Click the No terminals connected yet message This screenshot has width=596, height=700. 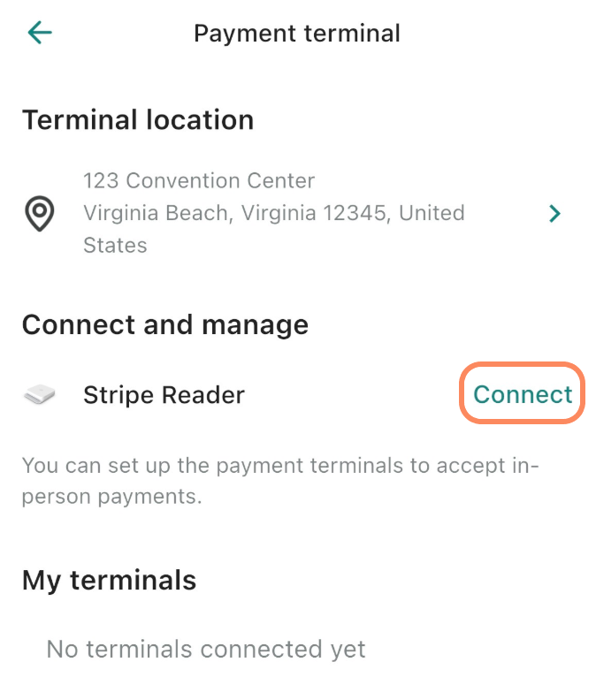coord(206,650)
